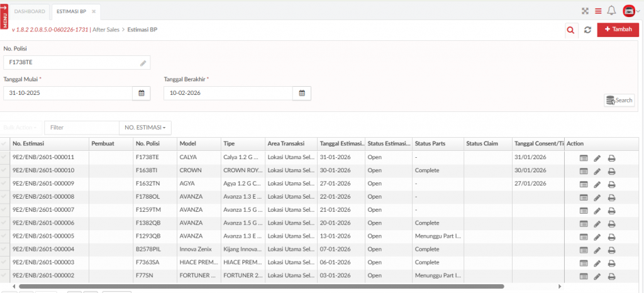Print estimasi 9E2/ENB/2601-000010
The height and width of the screenshot is (293, 644).
click(x=611, y=171)
